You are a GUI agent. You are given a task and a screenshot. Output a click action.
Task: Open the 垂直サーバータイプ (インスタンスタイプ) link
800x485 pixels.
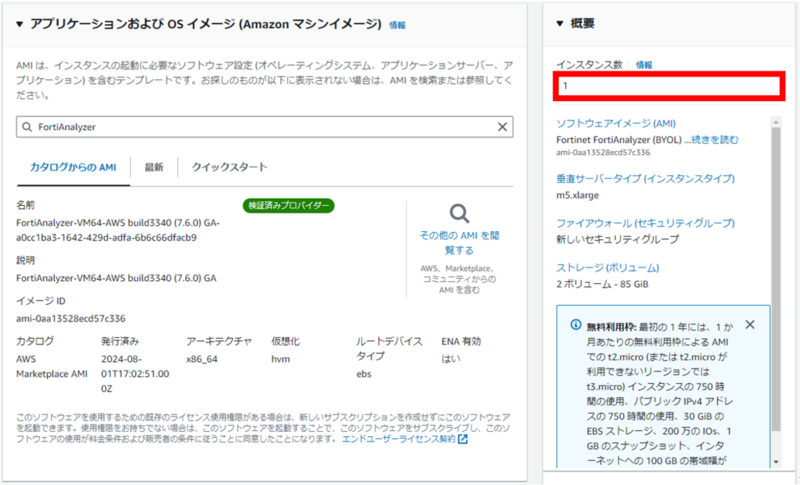[645, 178]
